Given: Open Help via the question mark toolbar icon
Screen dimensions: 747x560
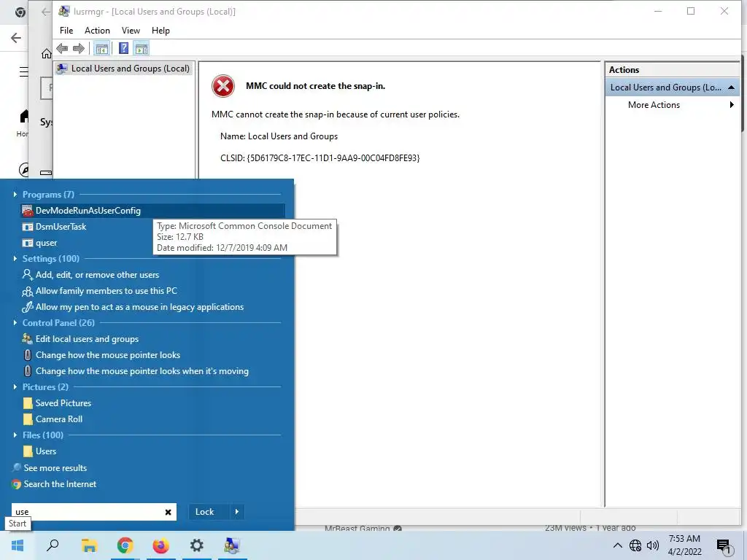Looking at the screenshot, I should coord(123,48).
